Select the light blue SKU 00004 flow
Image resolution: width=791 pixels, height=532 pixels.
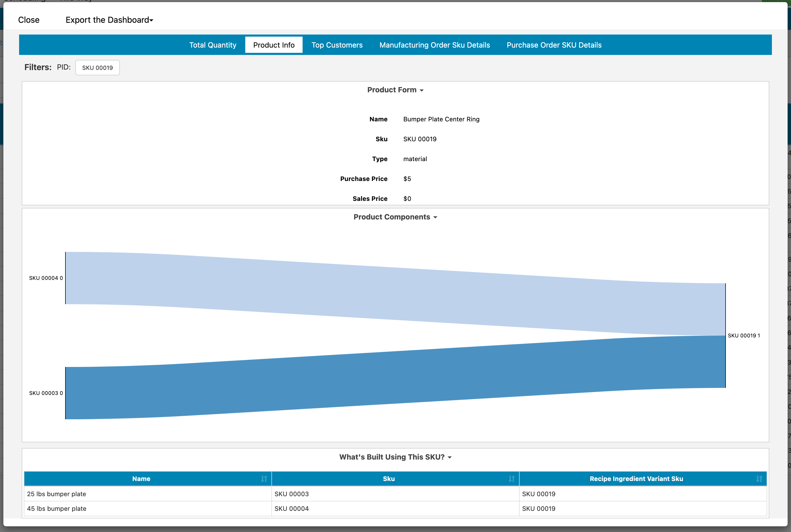tap(395, 294)
